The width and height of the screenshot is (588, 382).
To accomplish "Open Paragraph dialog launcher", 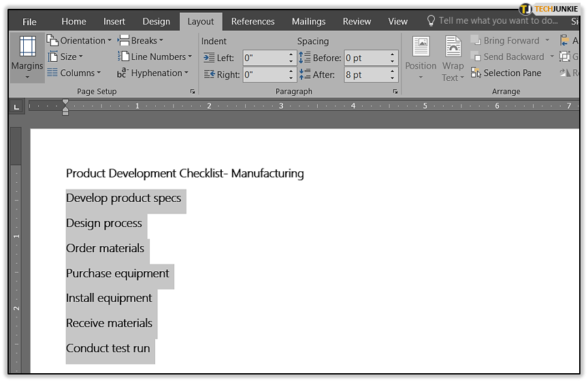I will tap(395, 91).
